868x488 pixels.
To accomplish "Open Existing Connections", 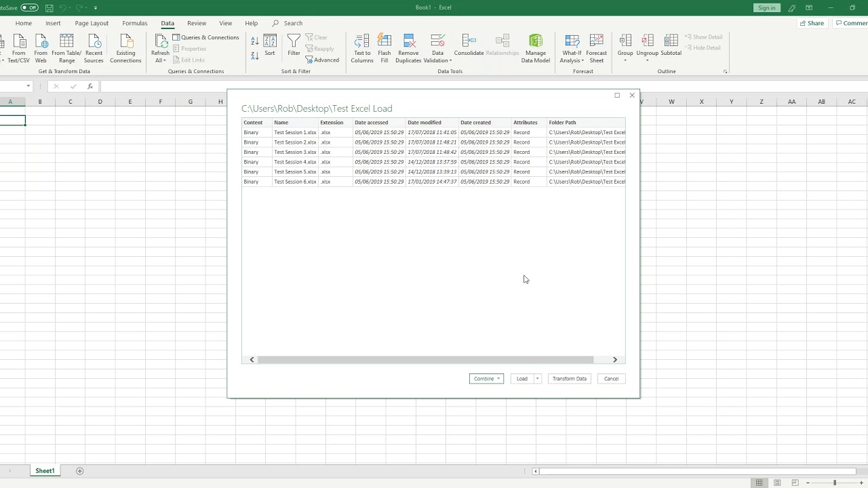I will pos(125,47).
